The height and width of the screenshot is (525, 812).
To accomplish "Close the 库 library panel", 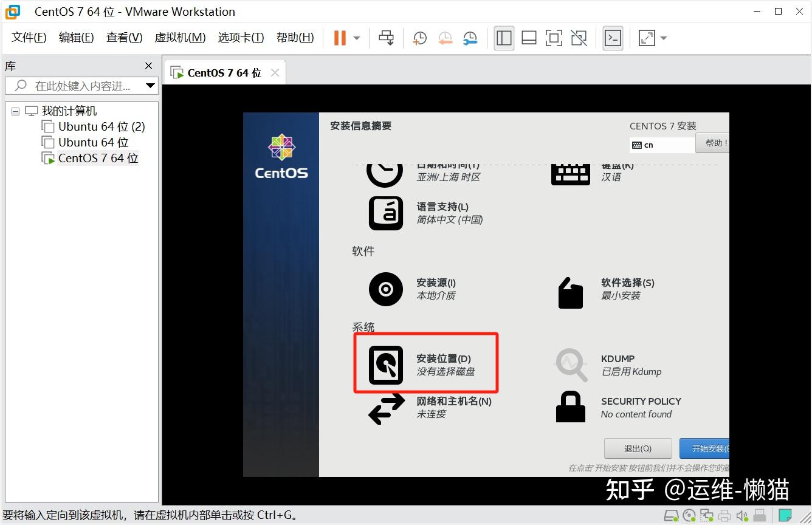I will coord(149,66).
